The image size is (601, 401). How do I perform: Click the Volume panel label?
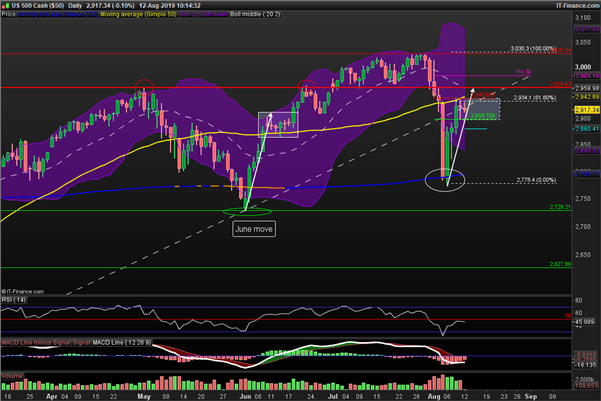pyautogui.click(x=12, y=376)
